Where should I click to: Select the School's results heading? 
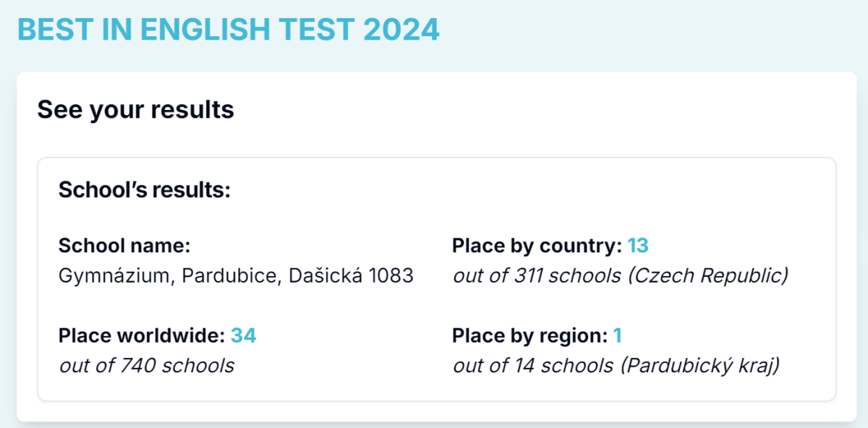click(145, 190)
